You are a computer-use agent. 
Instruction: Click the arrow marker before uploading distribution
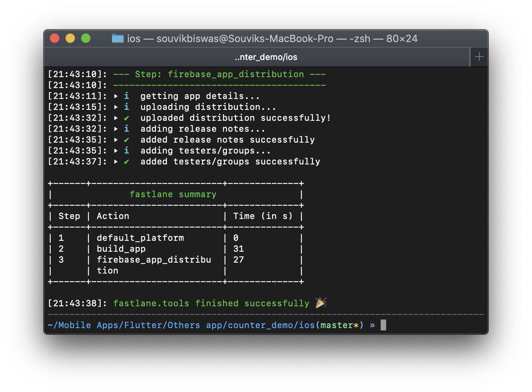tap(116, 107)
